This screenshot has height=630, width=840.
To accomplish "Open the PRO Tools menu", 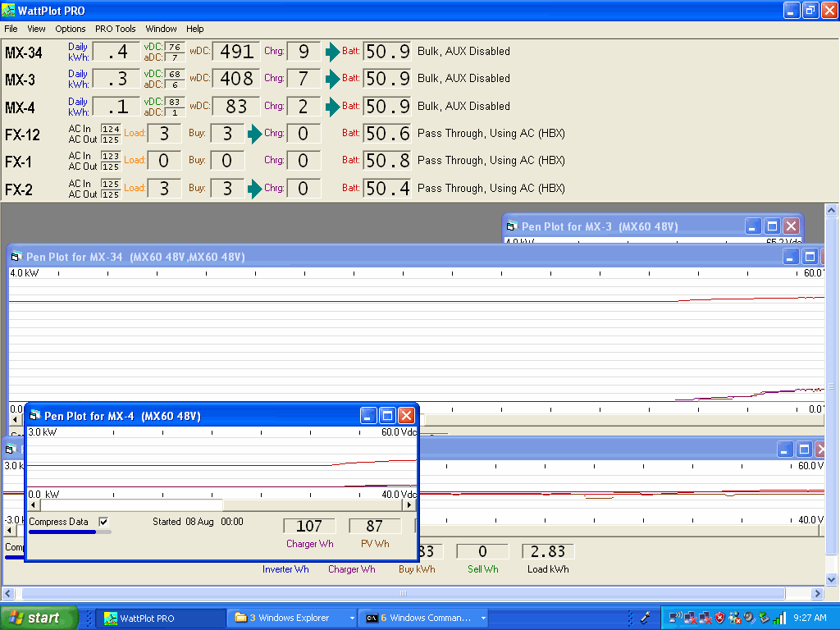I will tap(115, 29).
